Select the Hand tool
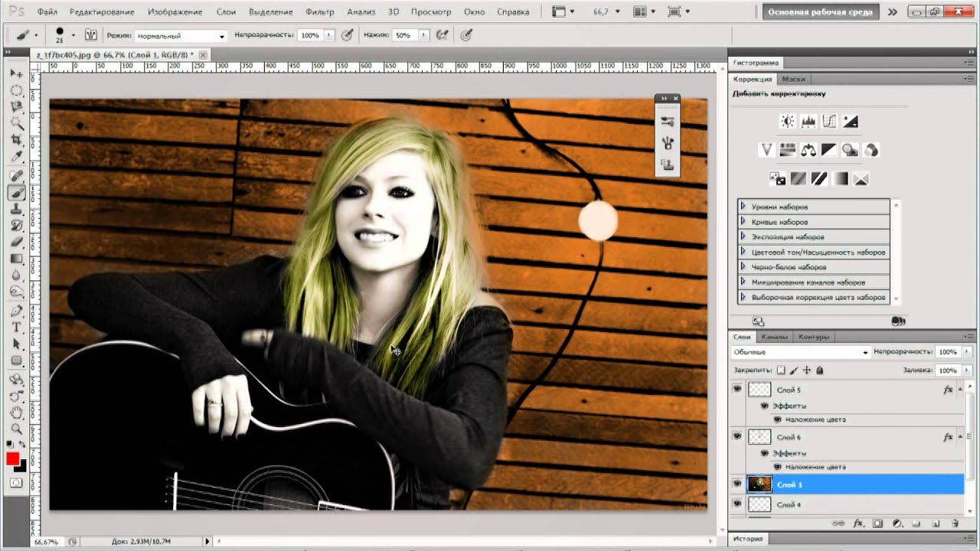Screen dimensions: 980x551 click(x=16, y=413)
